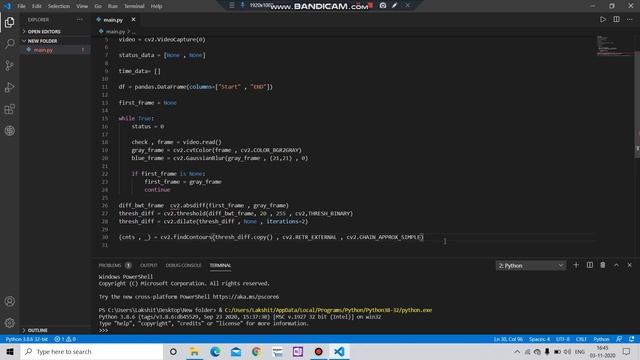640x360 pixels.
Task: Select terminal from '2: Python' dropdown
Action: pyautogui.click(x=531, y=266)
